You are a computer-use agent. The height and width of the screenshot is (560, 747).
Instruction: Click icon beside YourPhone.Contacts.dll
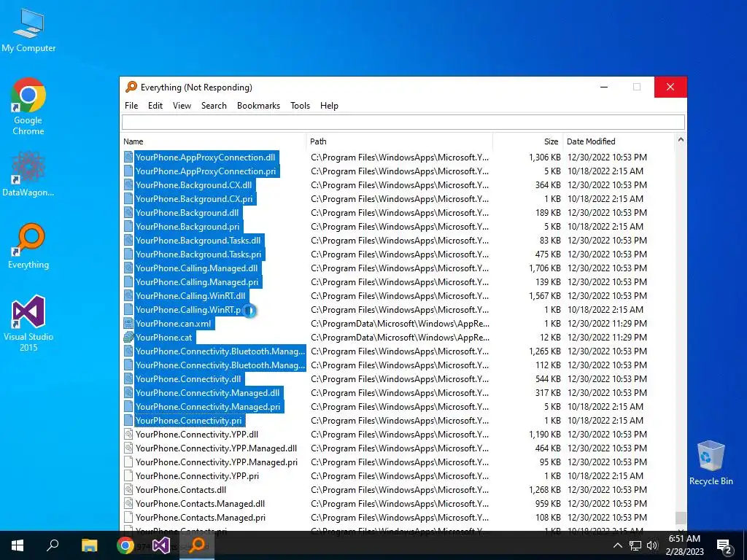tap(128, 489)
